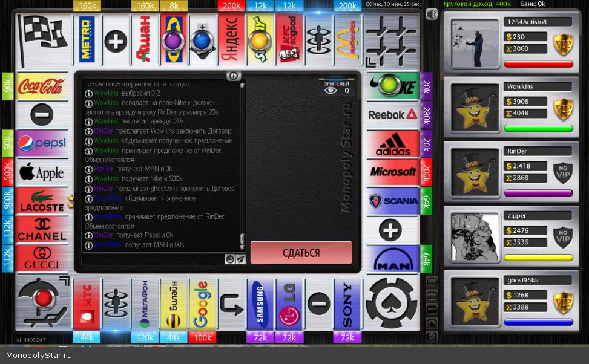This screenshot has width=589, height=364.
Task: Click the casino chip corner tile
Action: (x=392, y=303)
